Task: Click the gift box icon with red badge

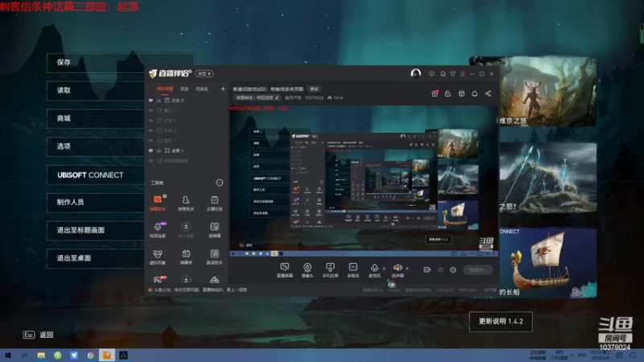Action: click(x=435, y=93)
